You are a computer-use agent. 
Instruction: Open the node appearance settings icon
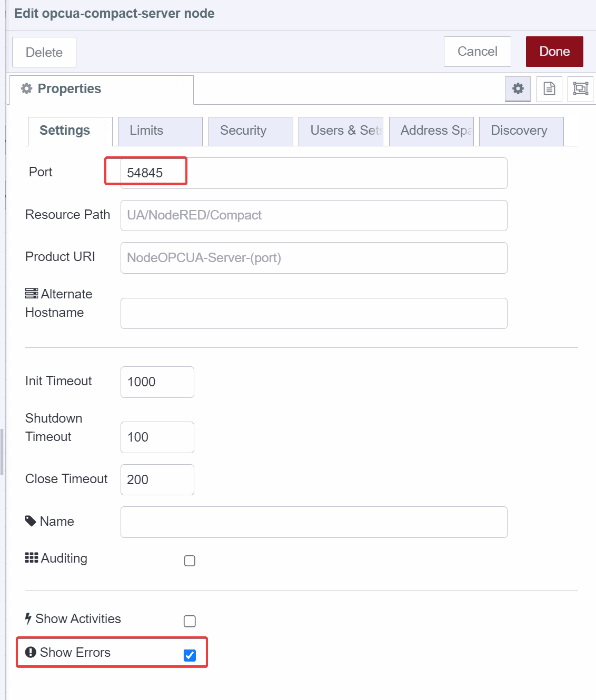point(580,89)
